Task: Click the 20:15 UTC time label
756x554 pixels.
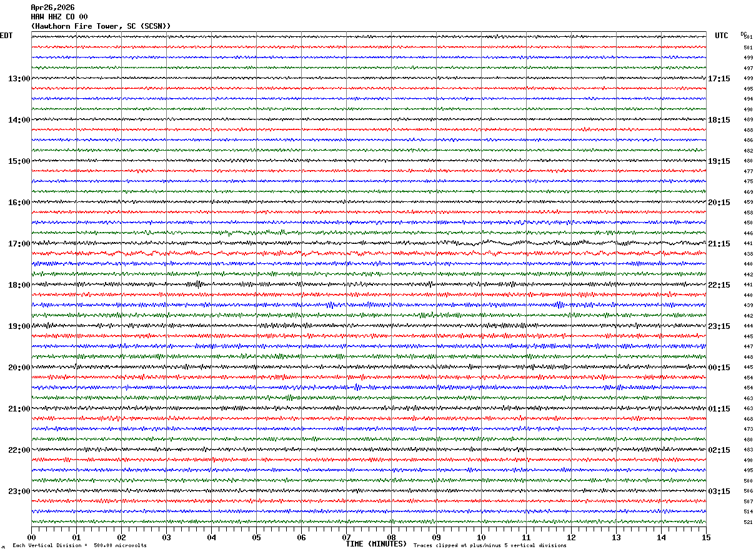Action: (x=719, y=203)
